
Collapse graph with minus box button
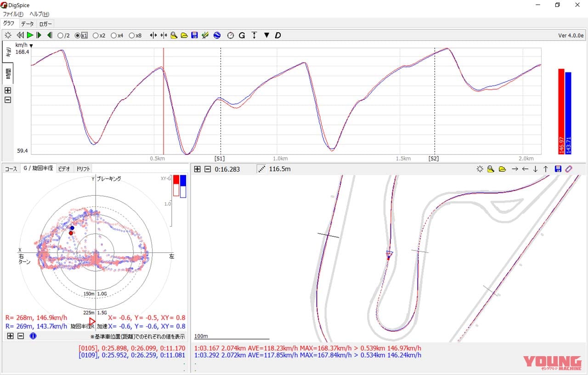pos(8,100)
